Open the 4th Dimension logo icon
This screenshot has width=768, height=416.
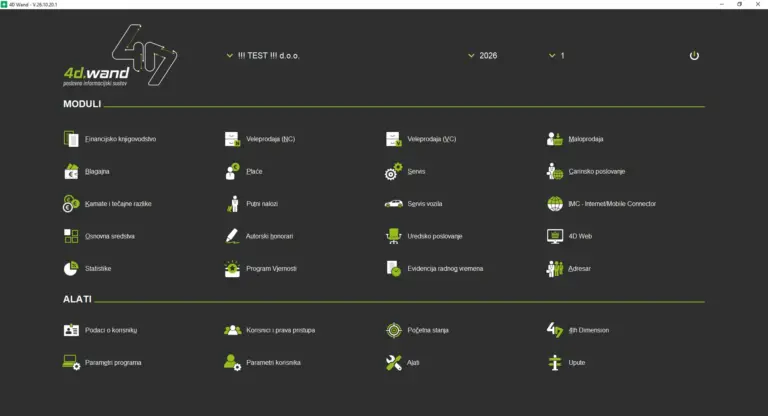click(554, 330)
